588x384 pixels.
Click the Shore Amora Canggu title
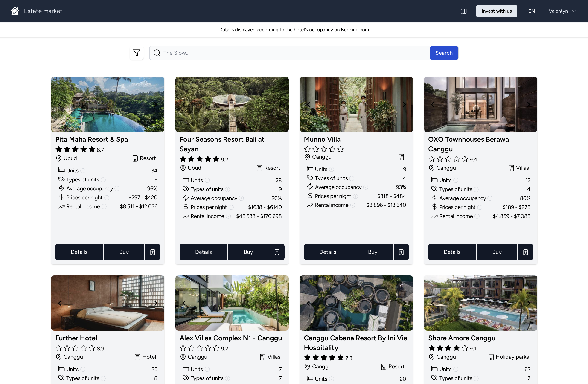coord(462,338)
